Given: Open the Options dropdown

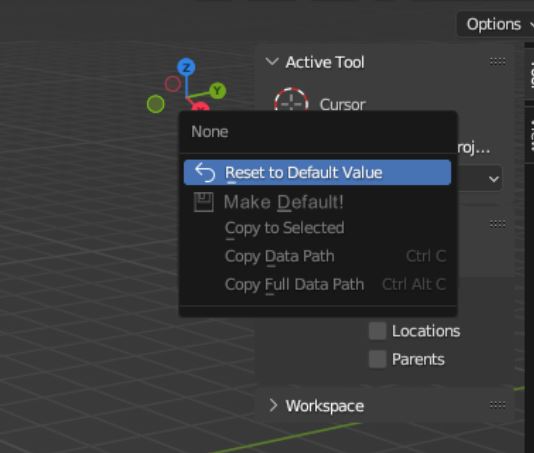Looking at the screenshot, I should click(x=496, y=24).
